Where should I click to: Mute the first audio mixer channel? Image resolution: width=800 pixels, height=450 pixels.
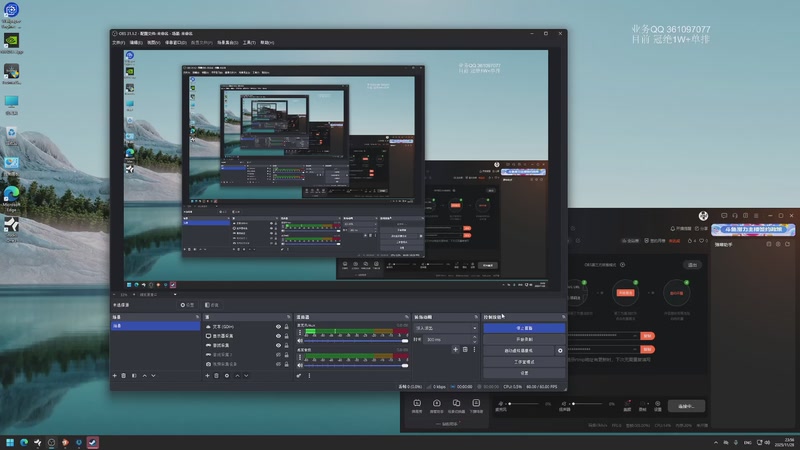click(x=300, y=340)
